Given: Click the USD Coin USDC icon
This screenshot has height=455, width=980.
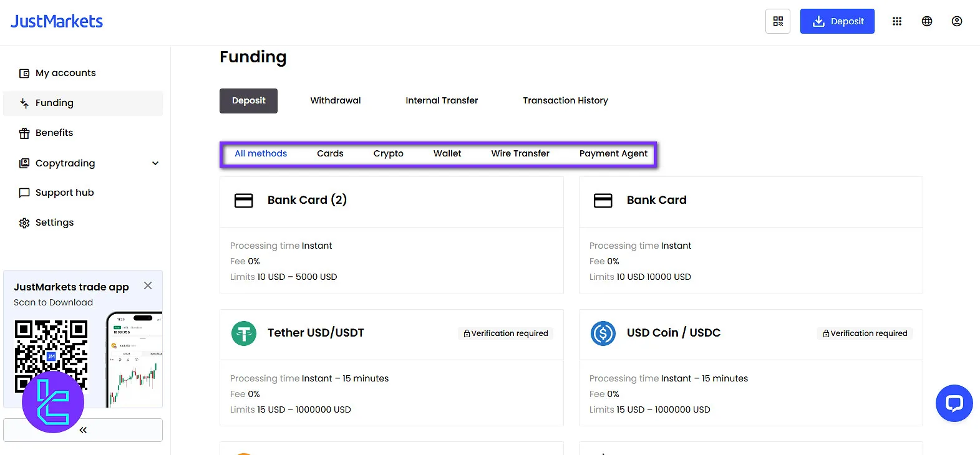Looking at the screenshot, I should click(x=603, y=333).
